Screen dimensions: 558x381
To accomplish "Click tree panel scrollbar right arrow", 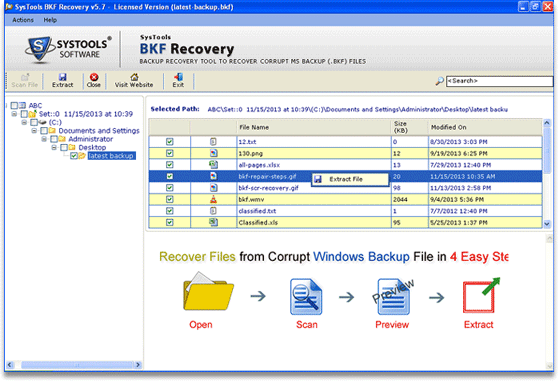I will pos(138,365).
